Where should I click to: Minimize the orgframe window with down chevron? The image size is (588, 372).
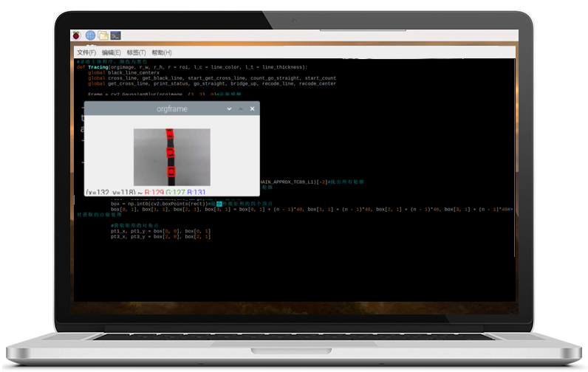click(229, 108)
